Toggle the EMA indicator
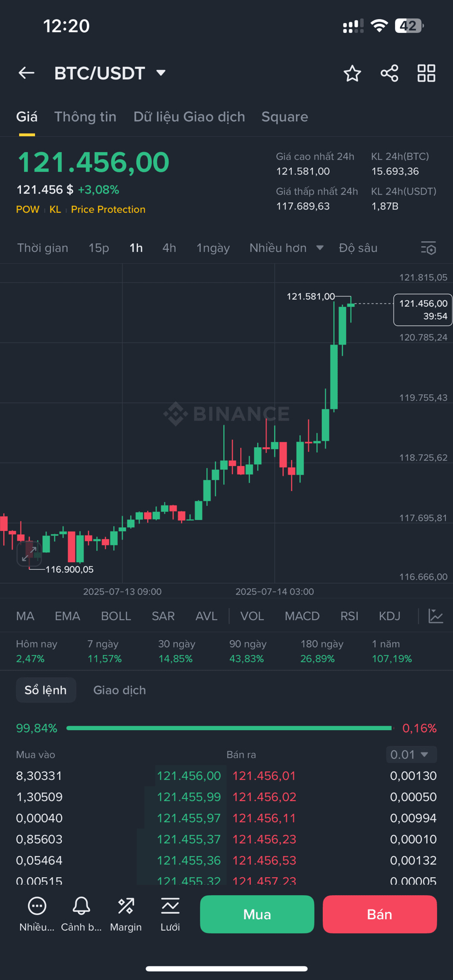Viewport: 453px width, 980px height. (x=67, y=616)
